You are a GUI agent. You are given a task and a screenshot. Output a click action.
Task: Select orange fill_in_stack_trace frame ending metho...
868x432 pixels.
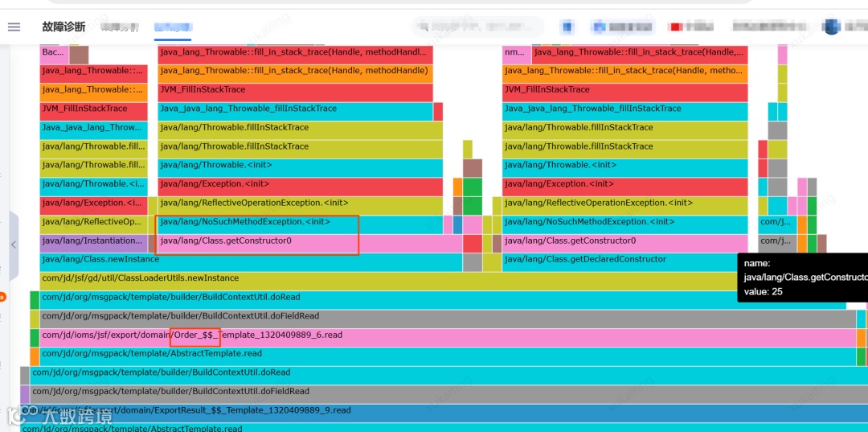625,74
